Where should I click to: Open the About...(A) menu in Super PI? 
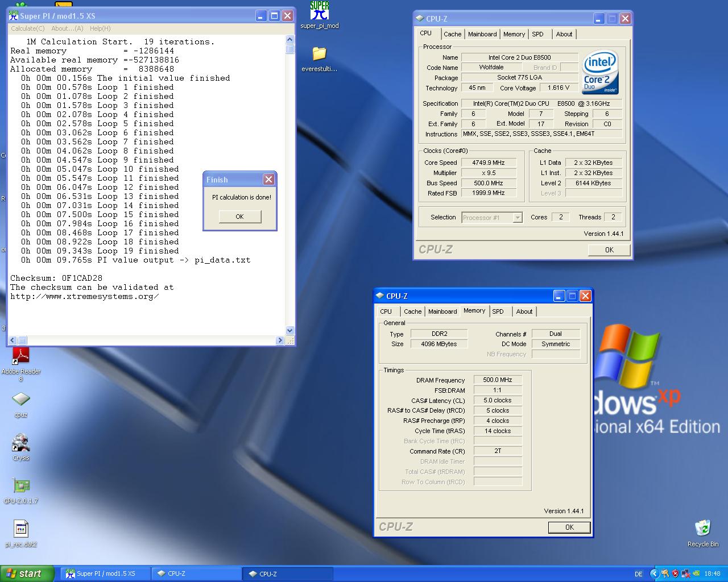(67, 28)
